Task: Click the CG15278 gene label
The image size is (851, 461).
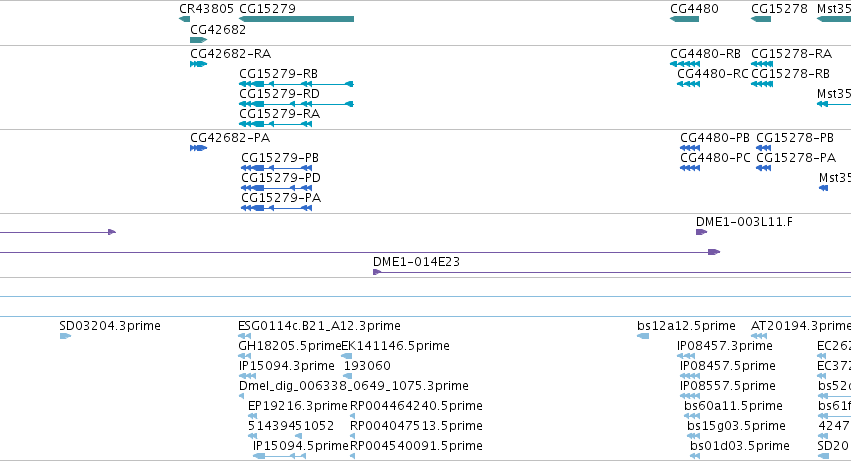Action: pyautogui.click(x=779, y=9)
